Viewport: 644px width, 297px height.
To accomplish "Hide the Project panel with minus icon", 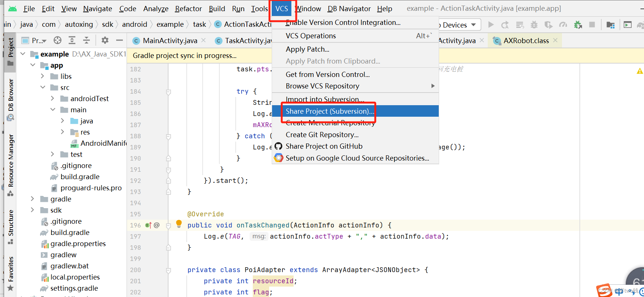I will 119,40.
